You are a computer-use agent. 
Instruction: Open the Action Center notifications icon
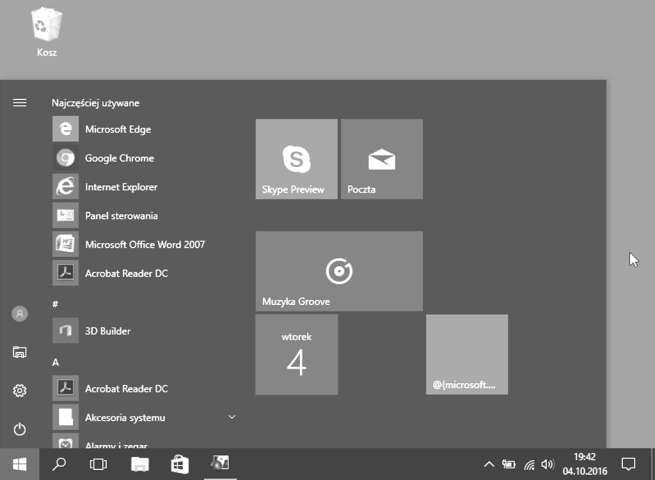628,464
